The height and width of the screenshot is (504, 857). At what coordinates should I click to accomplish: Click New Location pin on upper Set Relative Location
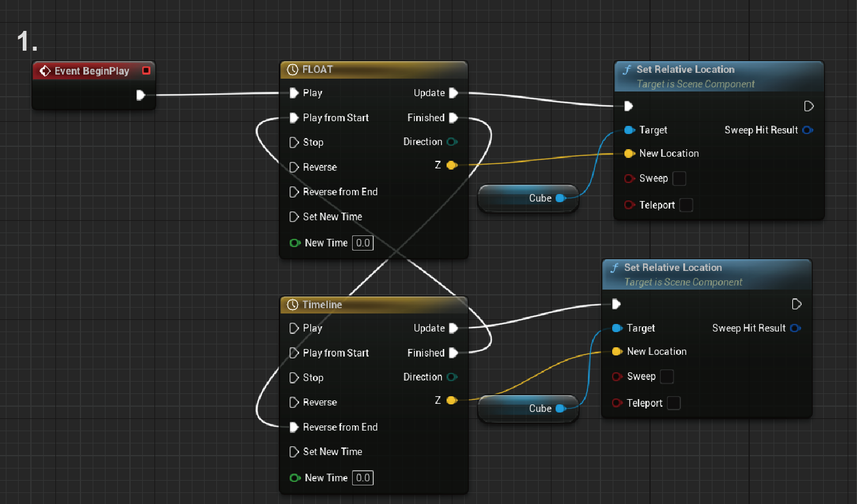[630, 154]
